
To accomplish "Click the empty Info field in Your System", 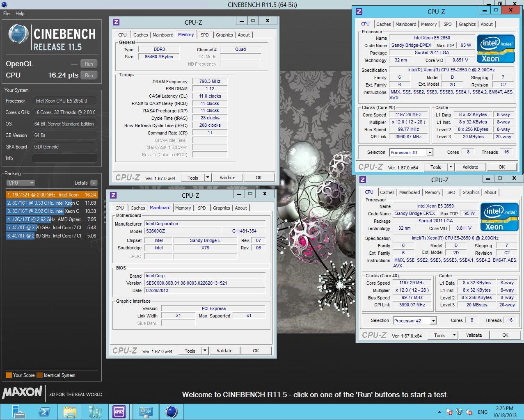I will tap(65, 158).
